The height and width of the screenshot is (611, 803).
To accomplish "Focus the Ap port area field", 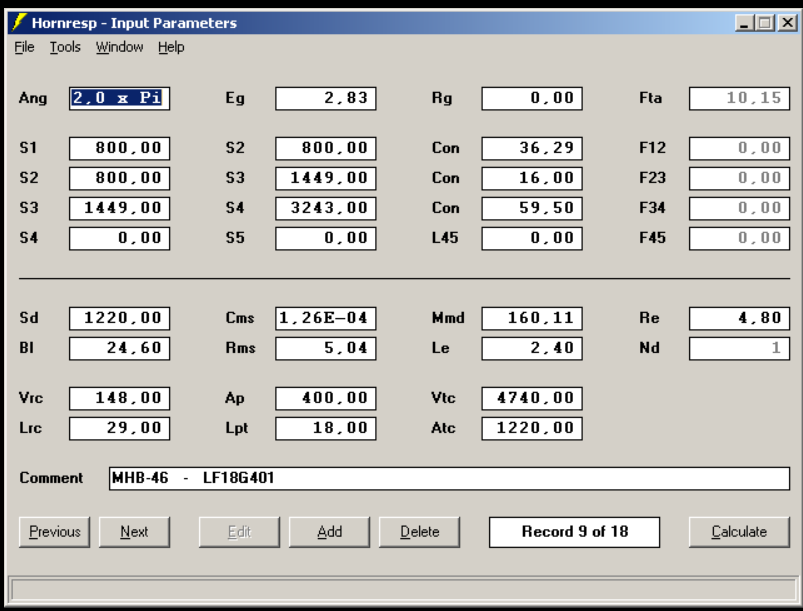I will (326, 398).
